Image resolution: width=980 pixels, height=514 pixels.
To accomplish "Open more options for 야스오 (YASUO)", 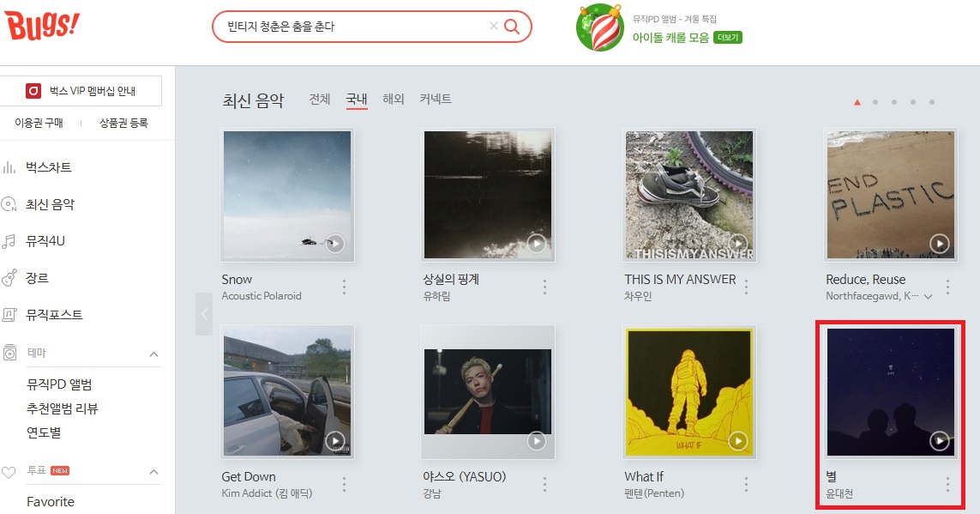I will (x=545, y=484).
